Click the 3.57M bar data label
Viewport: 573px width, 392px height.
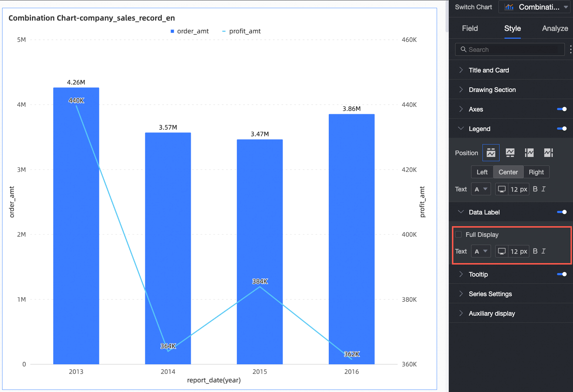pos(168,127)
